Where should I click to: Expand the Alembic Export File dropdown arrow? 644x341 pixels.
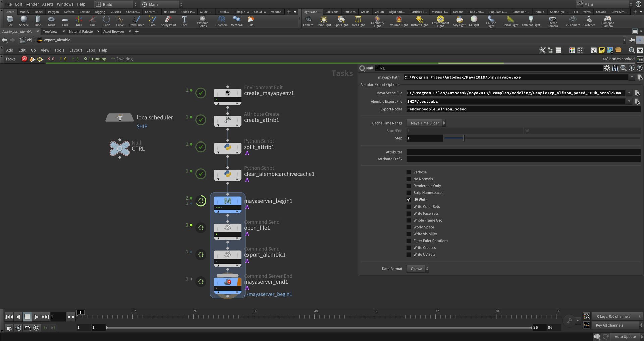[x=629, y=101]
